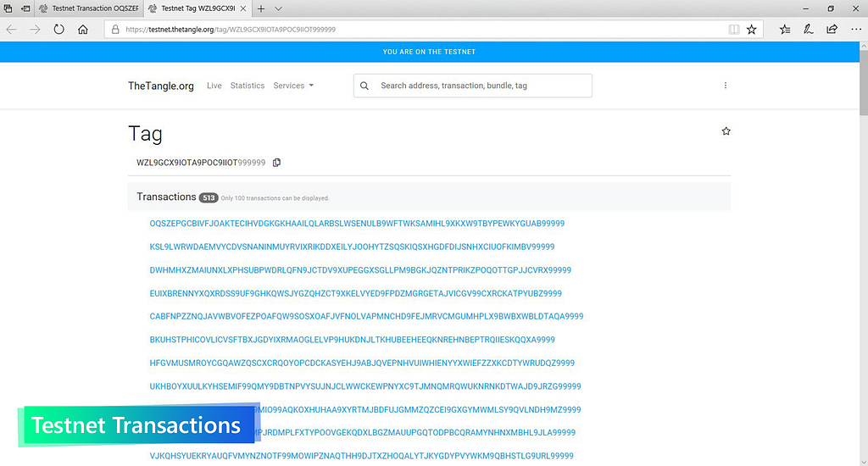Open the tabs you've set aside icon
The width and height of the screenshot is (868, 466).
[x=8, y=8]
